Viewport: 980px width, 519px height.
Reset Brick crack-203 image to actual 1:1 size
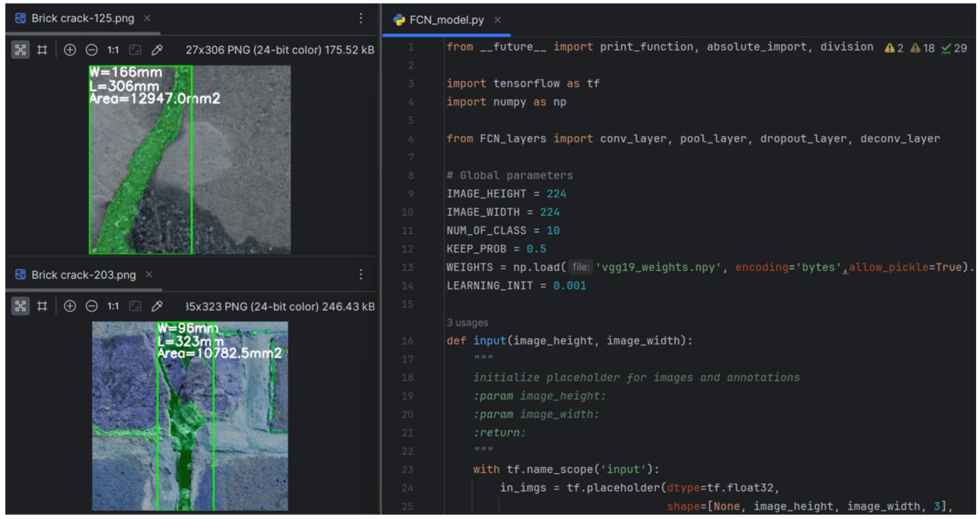point(113,306)
